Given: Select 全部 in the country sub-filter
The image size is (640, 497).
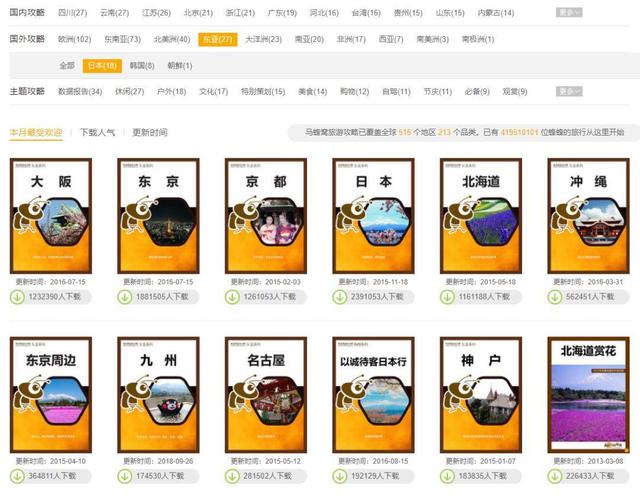Looking at the screenshot, I should coord(67,66).
